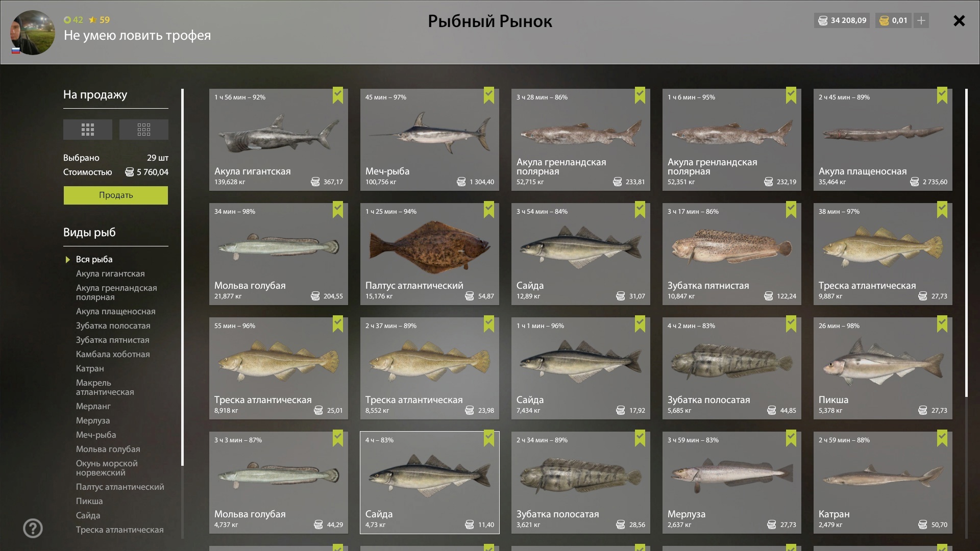This screenshot has width=980, height=551.
Task: Choose Меч-рыба in fish types list
Action: [x=96, y=435]
